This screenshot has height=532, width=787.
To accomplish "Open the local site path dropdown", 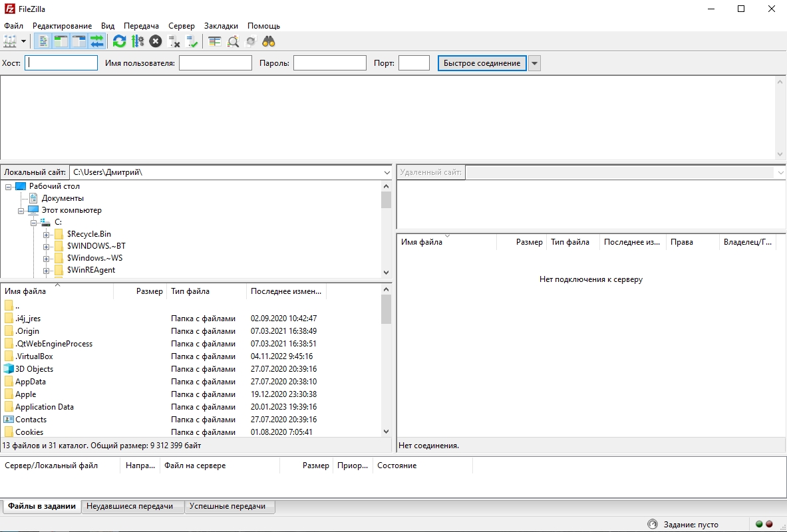I will coord(387,173).
